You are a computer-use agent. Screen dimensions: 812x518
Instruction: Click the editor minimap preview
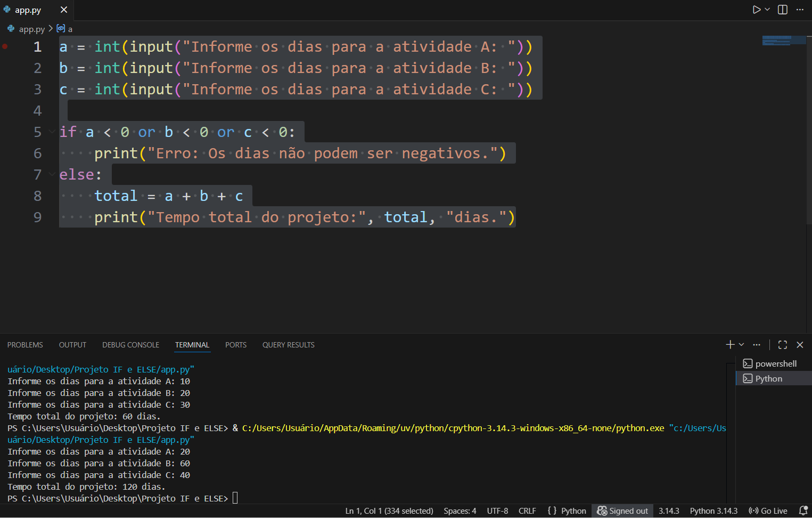(x=783, y=41)
